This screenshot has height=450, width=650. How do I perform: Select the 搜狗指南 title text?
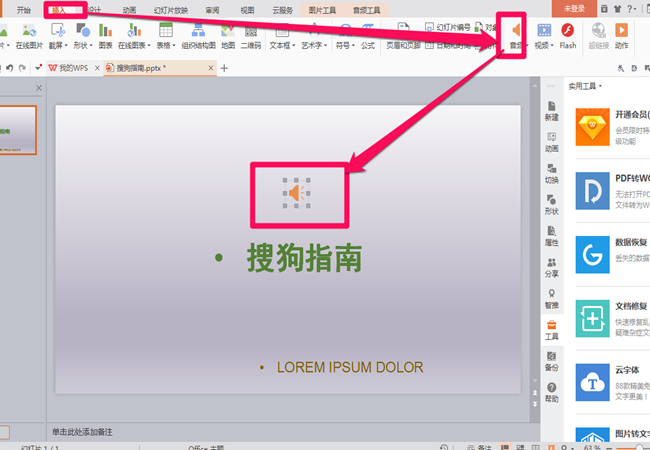pos(304,258)
